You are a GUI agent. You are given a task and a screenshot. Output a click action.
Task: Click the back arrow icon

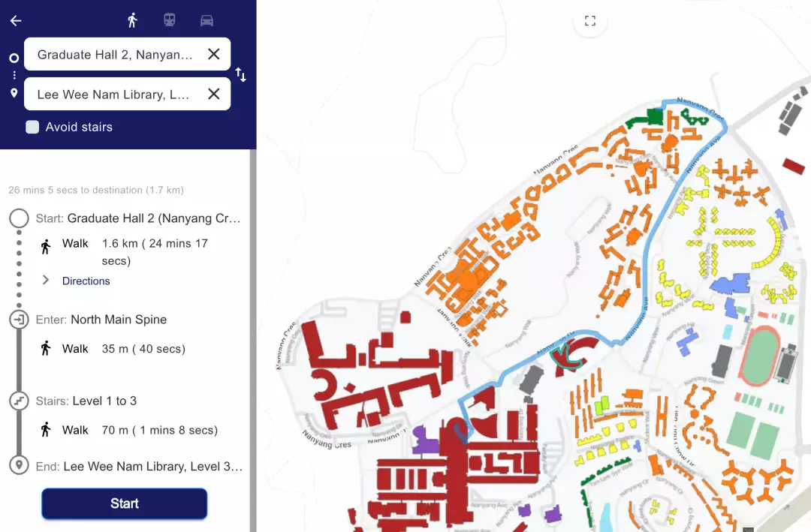point(16,21)
